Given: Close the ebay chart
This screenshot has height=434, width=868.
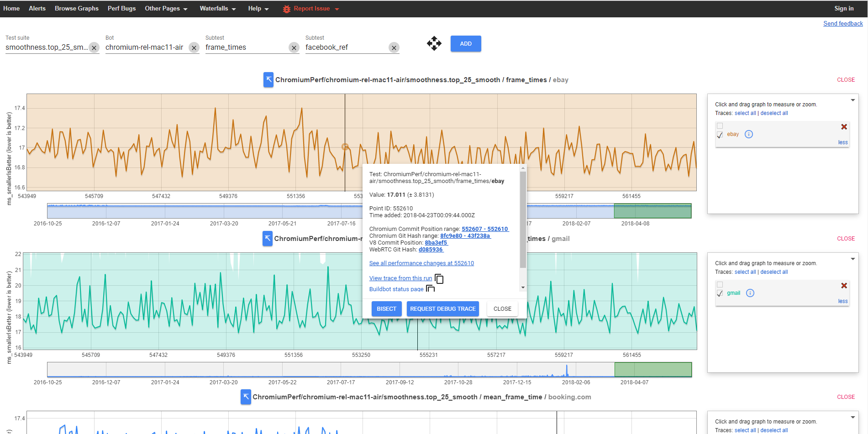Looking at the screenshot, I should point(846,80).
